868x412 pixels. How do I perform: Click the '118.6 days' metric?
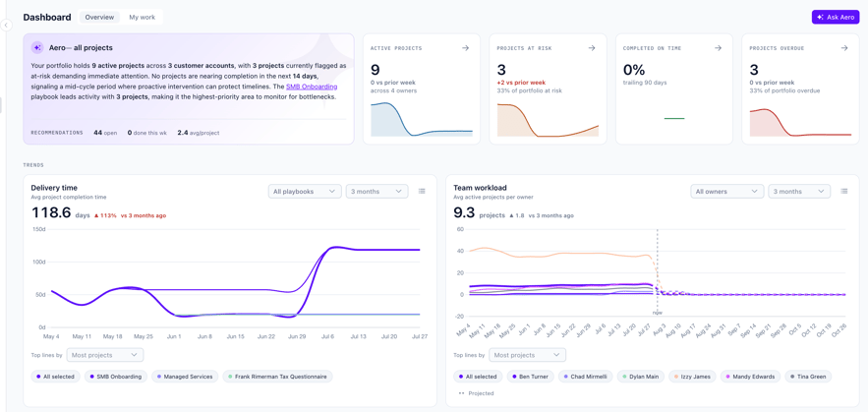60,213
